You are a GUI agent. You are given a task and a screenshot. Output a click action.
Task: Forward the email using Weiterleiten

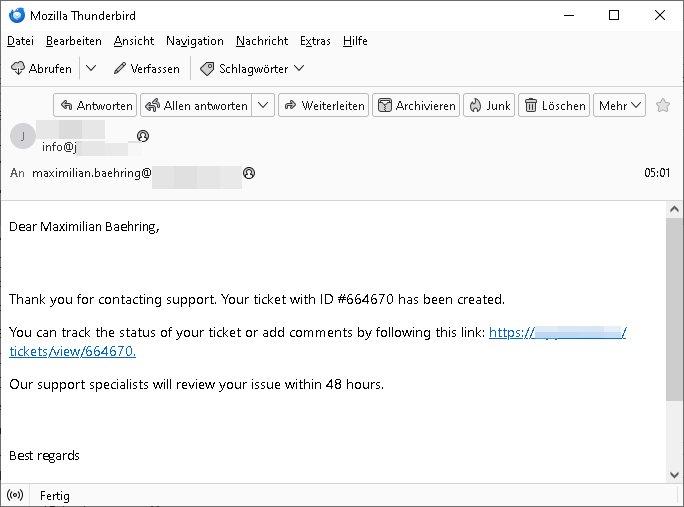pyautogui.click(x=323, y=105)
